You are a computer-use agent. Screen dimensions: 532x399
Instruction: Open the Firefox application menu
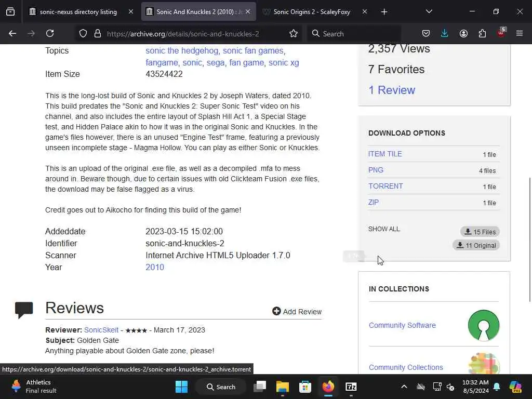(x=520, y=34)
